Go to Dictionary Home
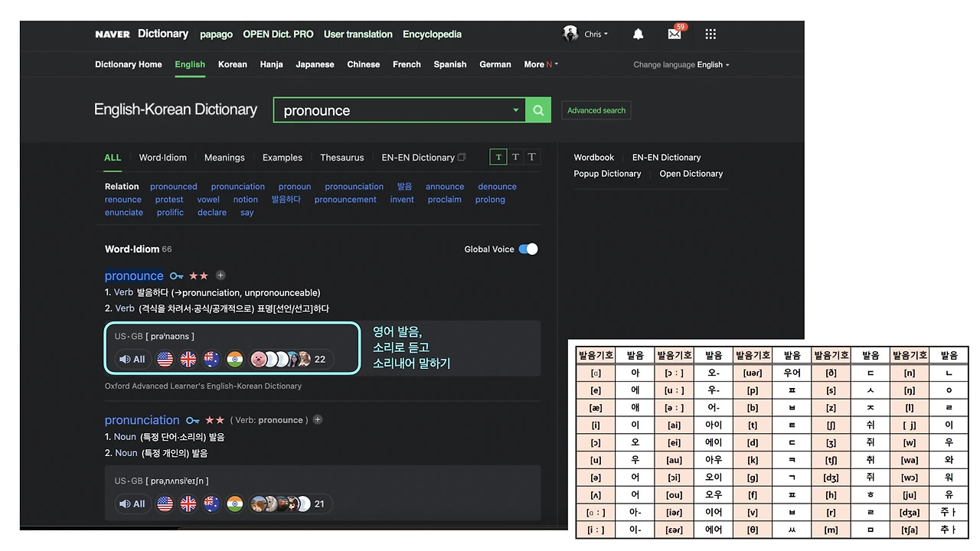Image resolution: width=980 pixels, height=551 pixels. (x=129, y=64)
